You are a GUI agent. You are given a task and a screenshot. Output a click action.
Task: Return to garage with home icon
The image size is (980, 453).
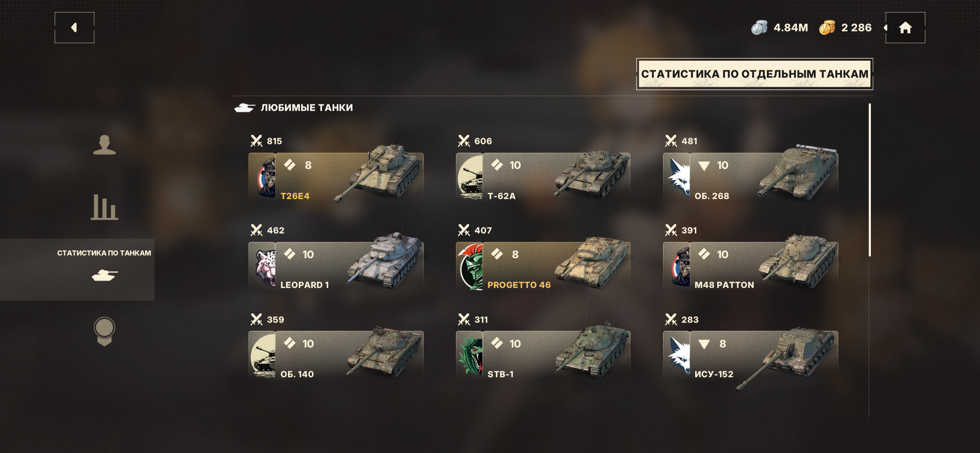905,27
